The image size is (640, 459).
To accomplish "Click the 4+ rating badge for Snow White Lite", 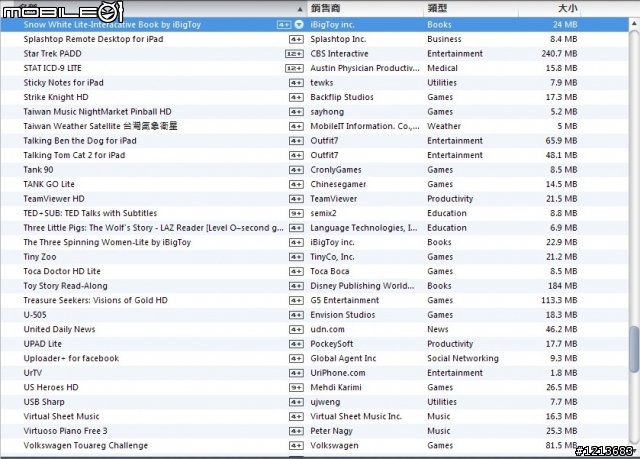I will tap(284, 25).
